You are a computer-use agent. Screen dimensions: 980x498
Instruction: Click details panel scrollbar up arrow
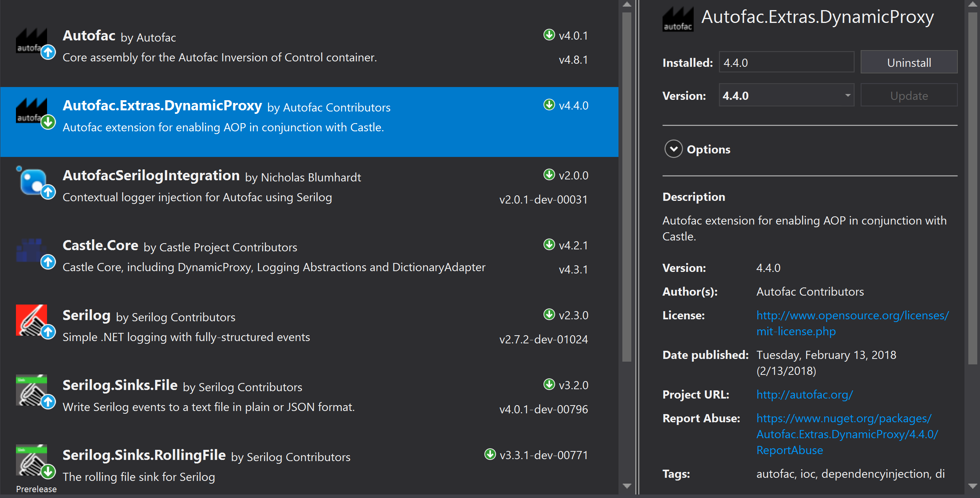click(x=972, y=5)
